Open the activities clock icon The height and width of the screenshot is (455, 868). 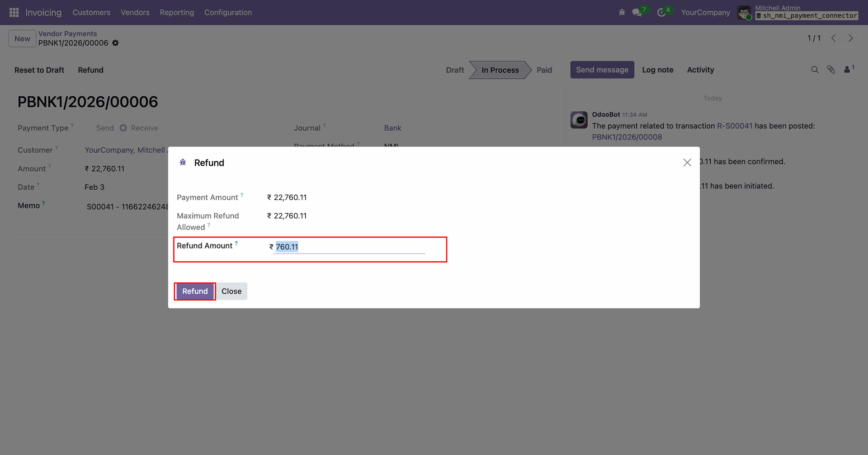click(661, 12)
